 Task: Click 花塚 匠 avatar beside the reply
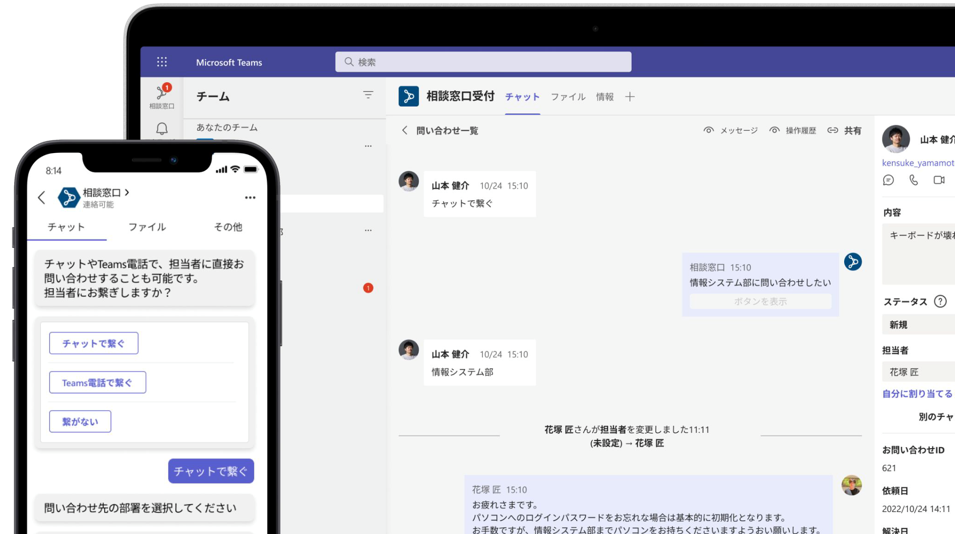(x=852, y=485)
